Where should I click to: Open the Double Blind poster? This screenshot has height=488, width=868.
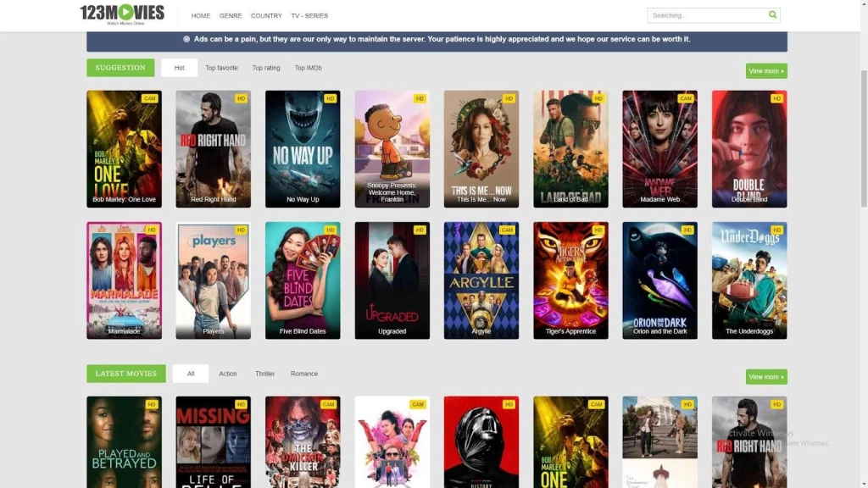click(x=749, y=149)
